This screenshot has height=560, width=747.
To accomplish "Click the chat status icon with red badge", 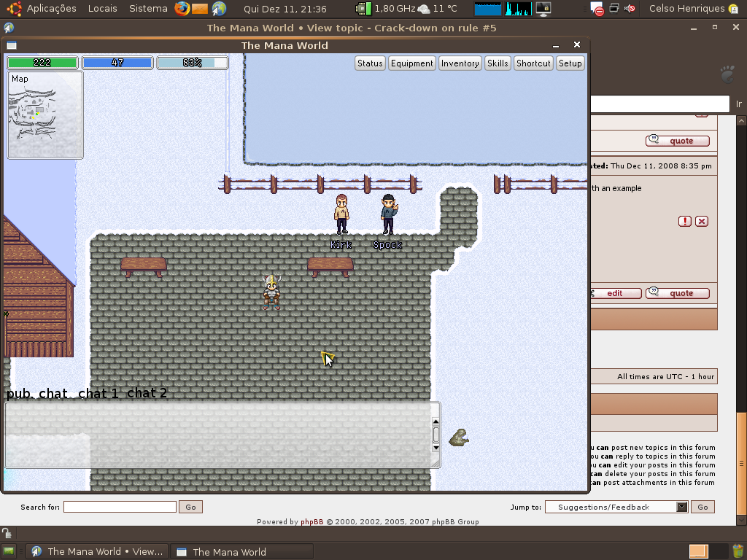I will pos(597,9).
